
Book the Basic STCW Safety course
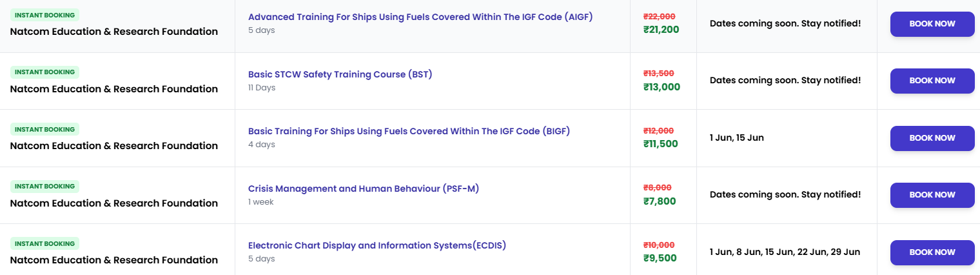tap(932, 81)
